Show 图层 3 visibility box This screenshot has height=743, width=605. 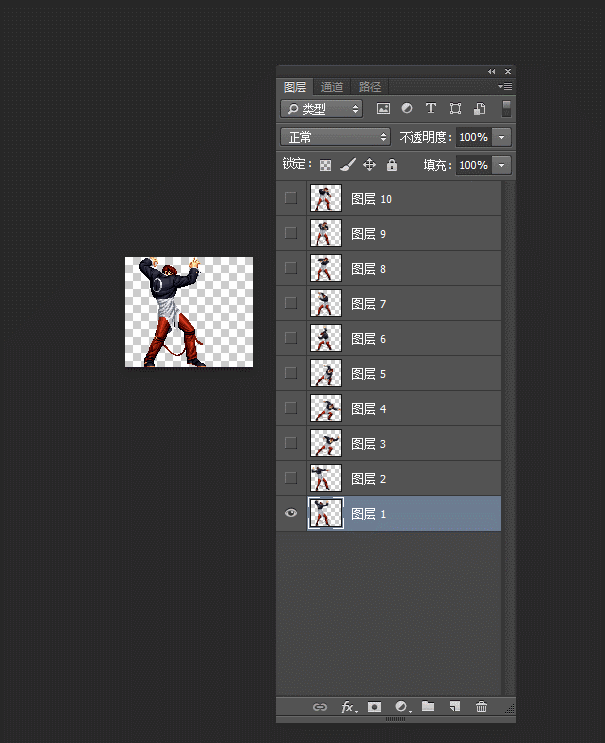click(x=291, y=444)
